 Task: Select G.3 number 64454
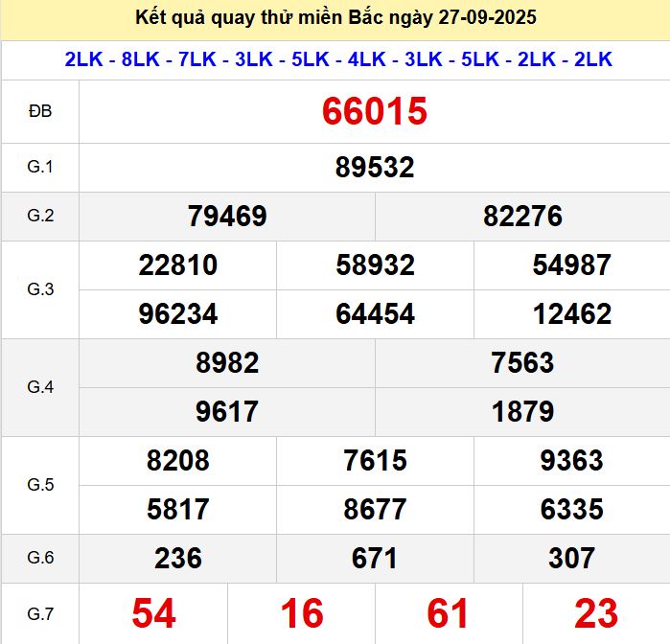[x=375, y=314]
